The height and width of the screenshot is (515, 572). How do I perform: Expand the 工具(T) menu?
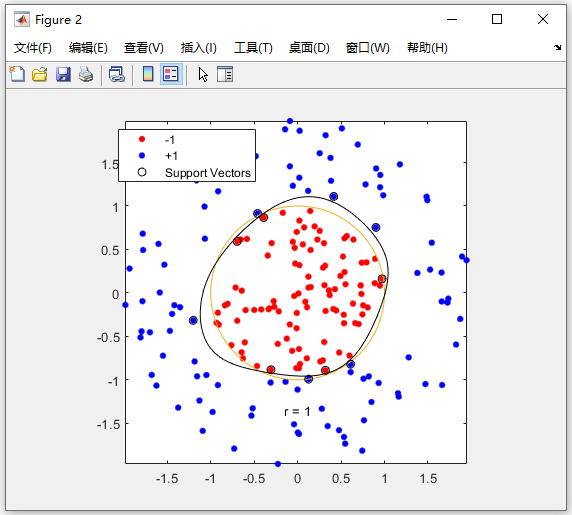pyautogui.click(x=254, y=48)
